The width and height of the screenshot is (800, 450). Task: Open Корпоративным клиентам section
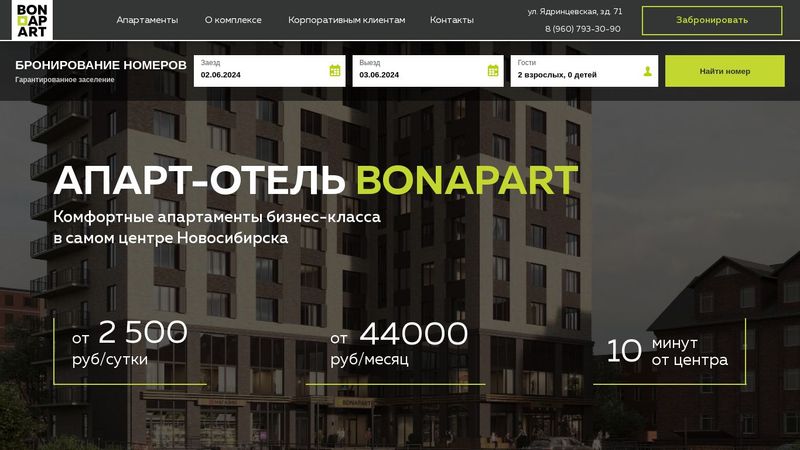coord(346,20)
